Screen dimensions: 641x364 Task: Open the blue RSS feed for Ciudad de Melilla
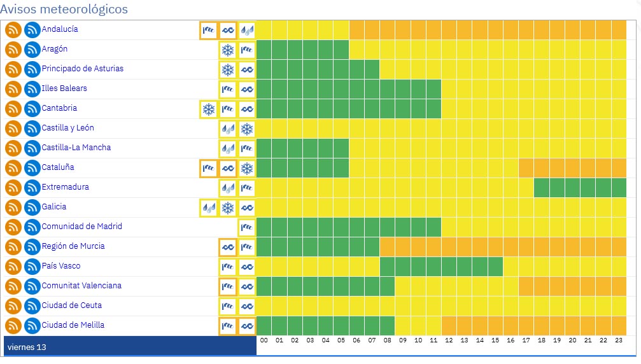(x=32, y=326)
